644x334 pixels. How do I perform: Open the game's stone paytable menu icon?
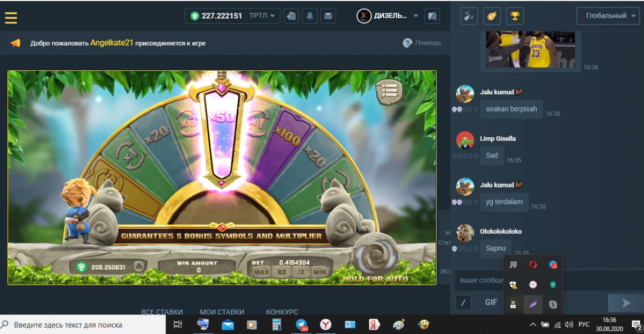point(389,92)
